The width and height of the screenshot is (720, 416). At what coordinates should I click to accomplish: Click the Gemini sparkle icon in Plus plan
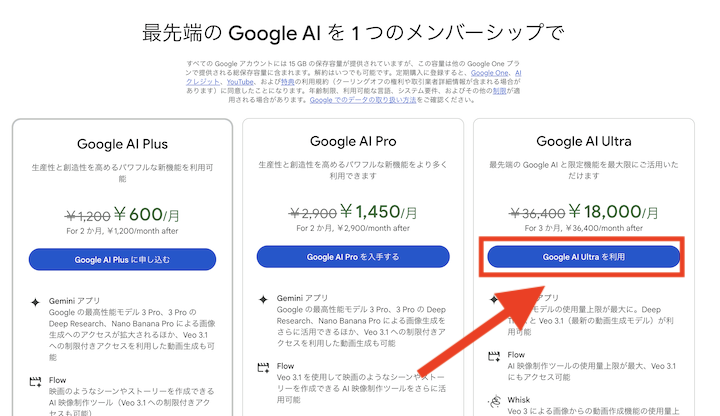click(x=36, y=301)
